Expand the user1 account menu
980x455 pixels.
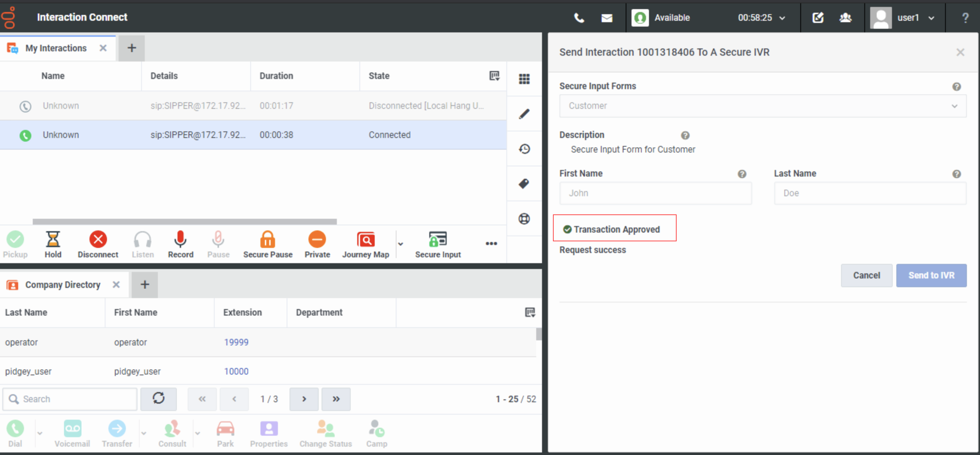point(907,18)
